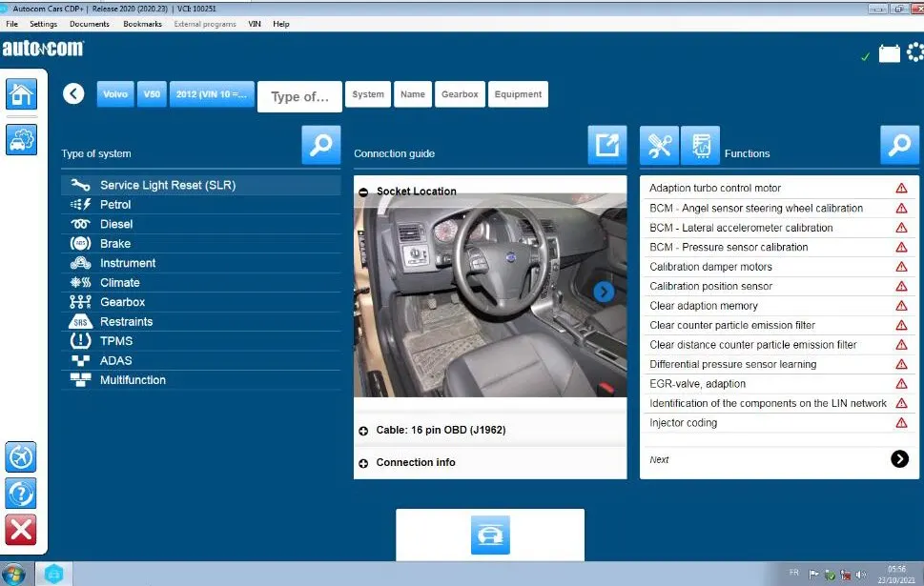This screenshot has width=924, height=586.
Task: Open the File menu
Action: [11, 24]
